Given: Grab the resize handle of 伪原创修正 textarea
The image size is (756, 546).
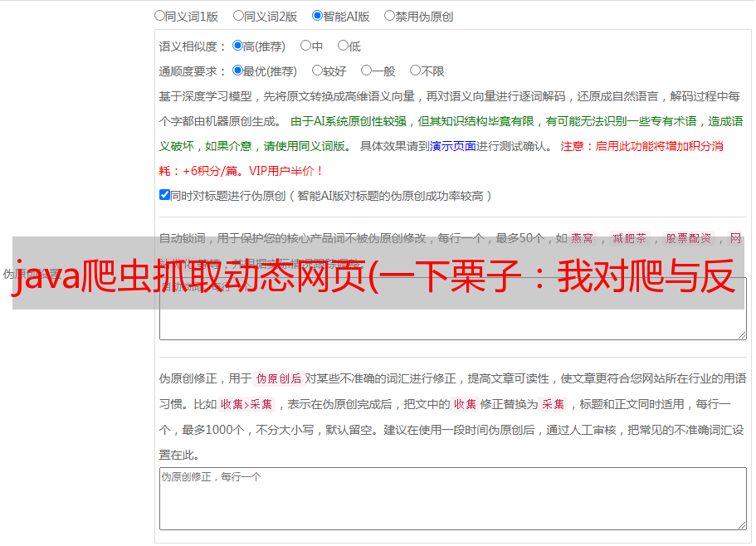Looking at the screenshot, I should pos(742,525).
